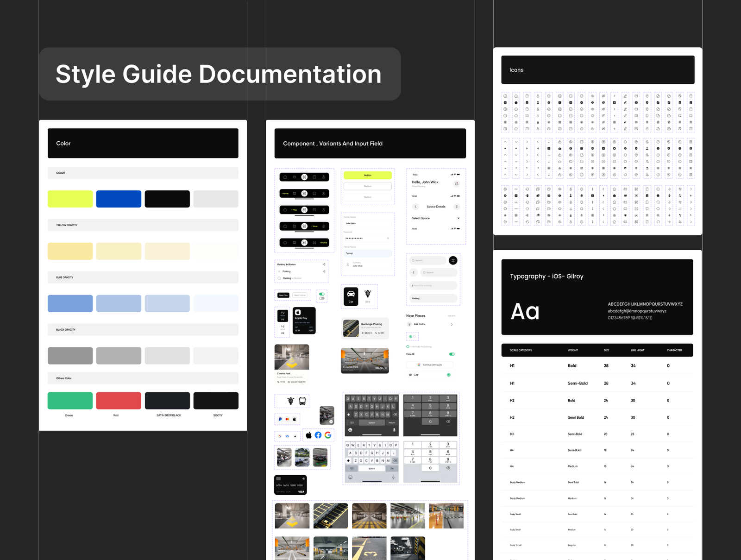Open the three-dot menu in Space Details

[x=457, y=207]
